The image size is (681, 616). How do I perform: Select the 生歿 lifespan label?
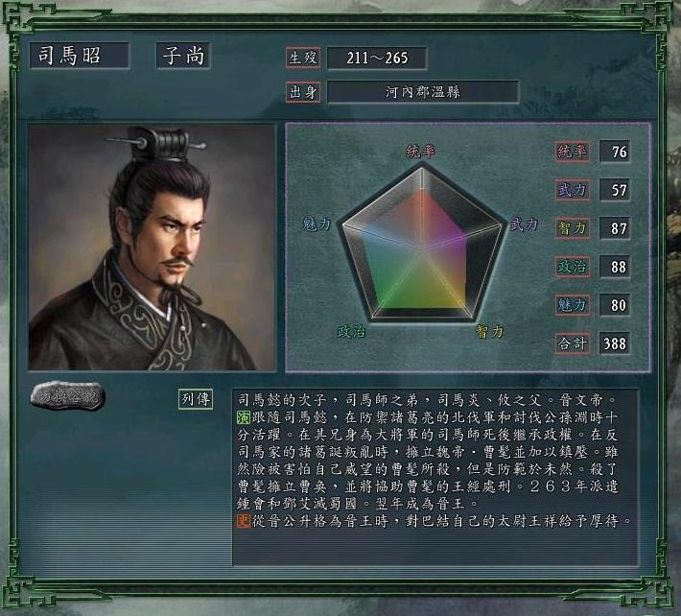pos(303,58)
